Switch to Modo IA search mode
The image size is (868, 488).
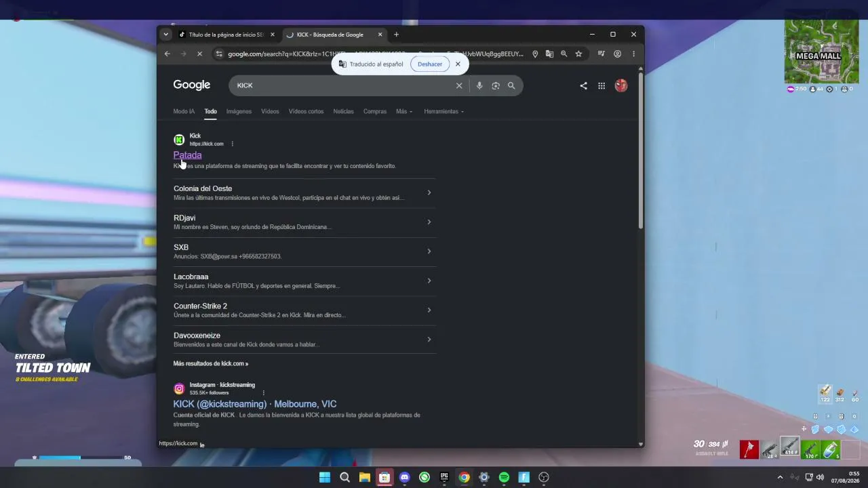click(184, 111)
